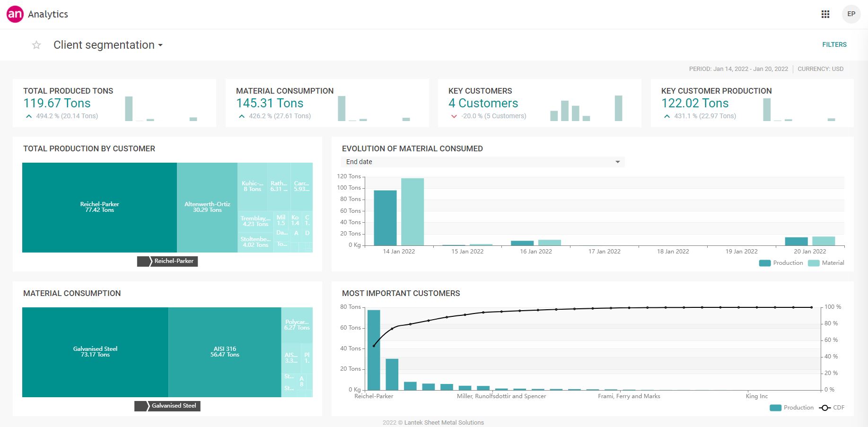Select the AISI 316 treemap tile
The width and height of the screenshot is (868, 427).
[225, 352]
